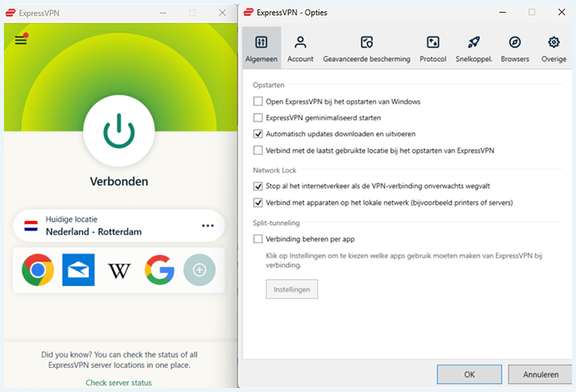Open the Snelkoppel. tab
576x392 pixels.
click(474, 48)
